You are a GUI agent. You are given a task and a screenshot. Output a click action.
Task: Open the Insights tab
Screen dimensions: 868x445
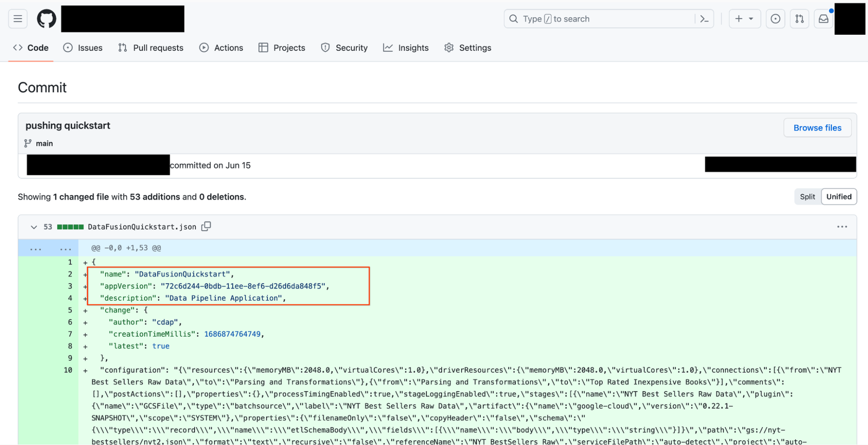tap(406, 48)
